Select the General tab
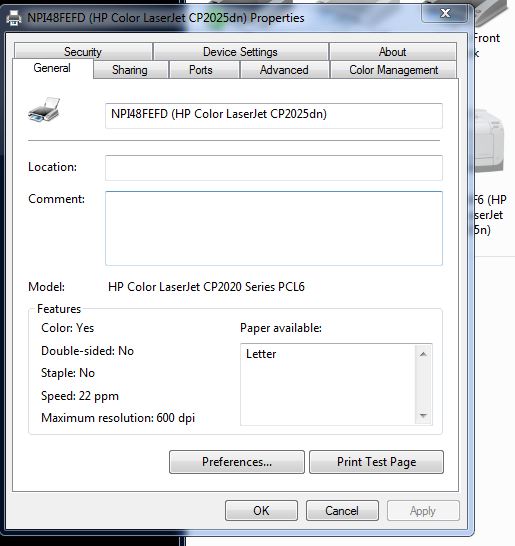Image resolution: width=515 pixels, height=546 pixels. (x=52, y=68)
